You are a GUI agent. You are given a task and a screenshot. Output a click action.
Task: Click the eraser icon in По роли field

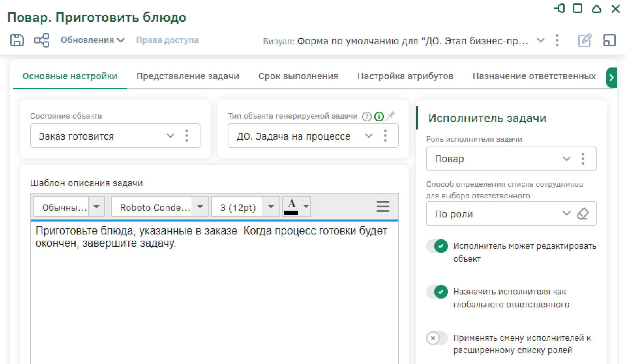(x=583, y=214)
